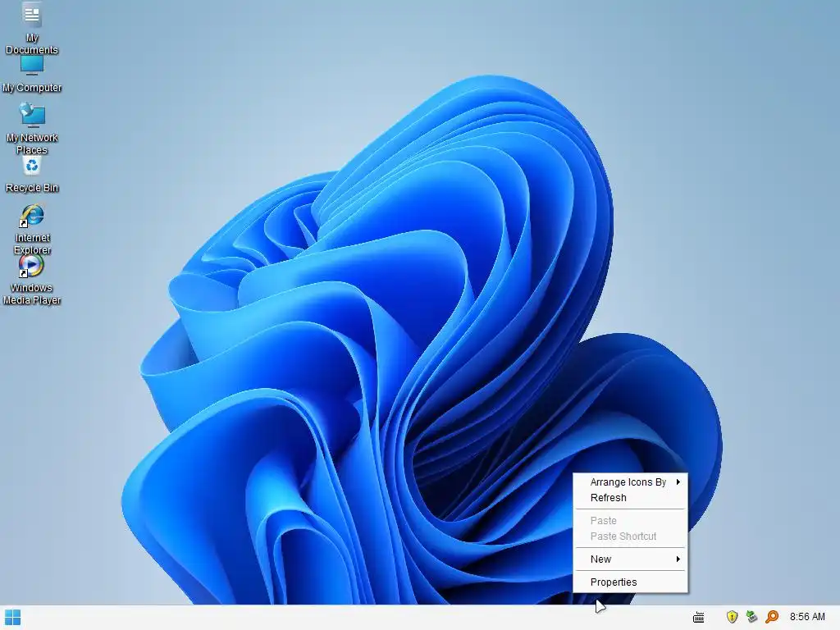Select the Internet Explorer shortcut icon
Viewport: 840px width, 630px height.
coord(32,216)
